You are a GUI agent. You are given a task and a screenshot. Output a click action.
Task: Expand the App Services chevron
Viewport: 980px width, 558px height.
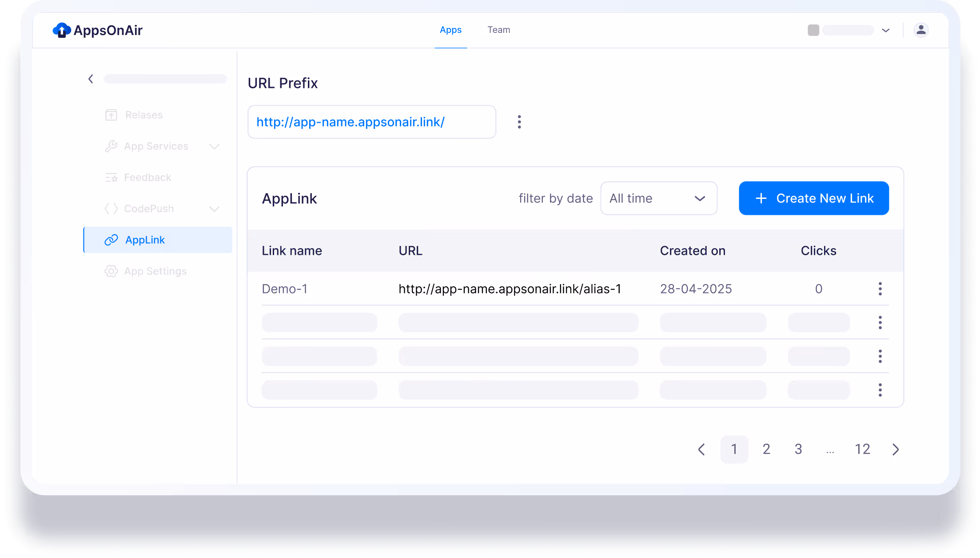coord(215,146)
